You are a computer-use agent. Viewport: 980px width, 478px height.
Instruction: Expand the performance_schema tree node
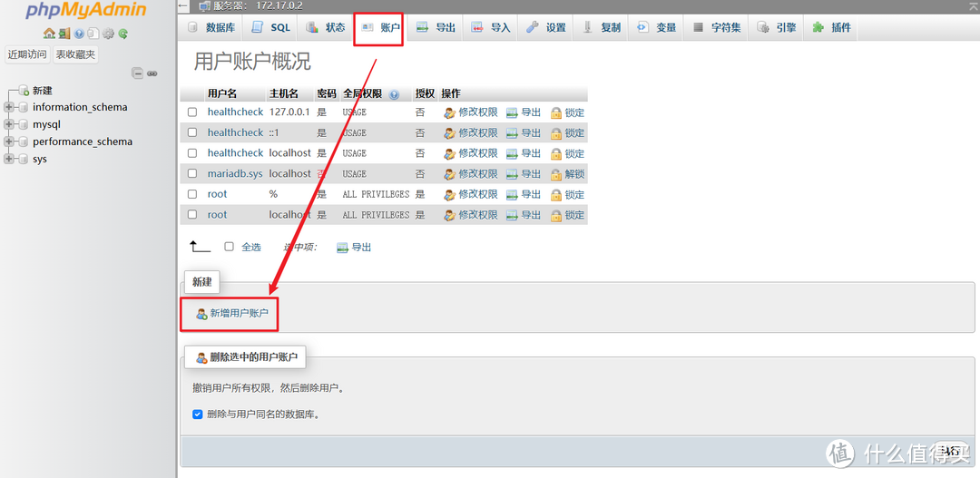tap(9, 141)
